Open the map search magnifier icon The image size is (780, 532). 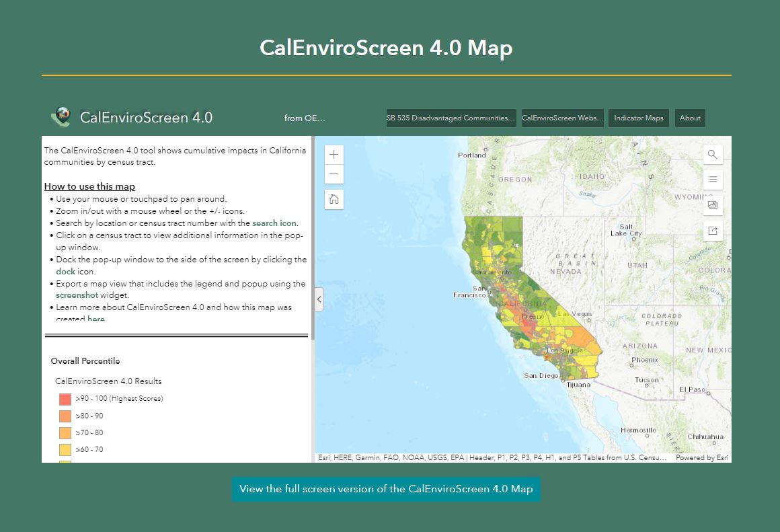pos(712,154)
